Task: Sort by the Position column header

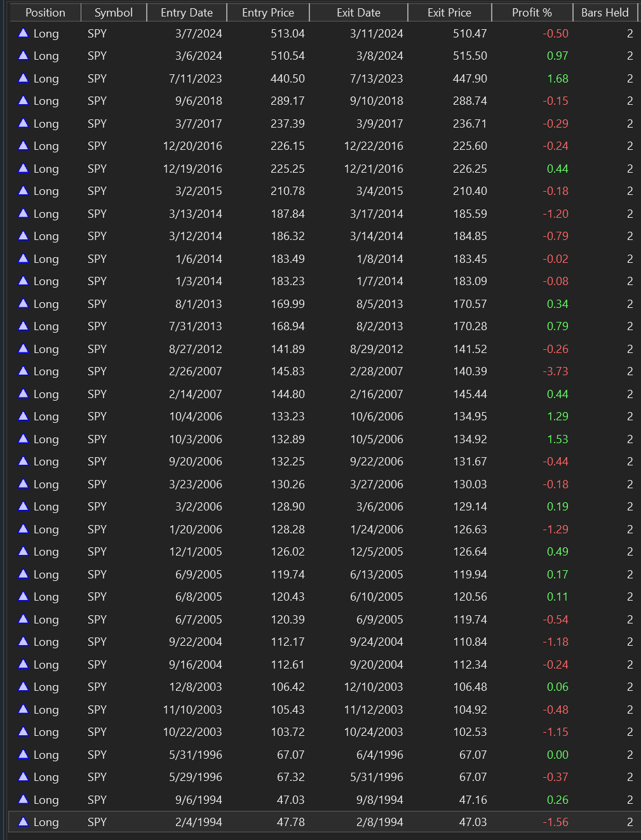Action: pos(45,13)
